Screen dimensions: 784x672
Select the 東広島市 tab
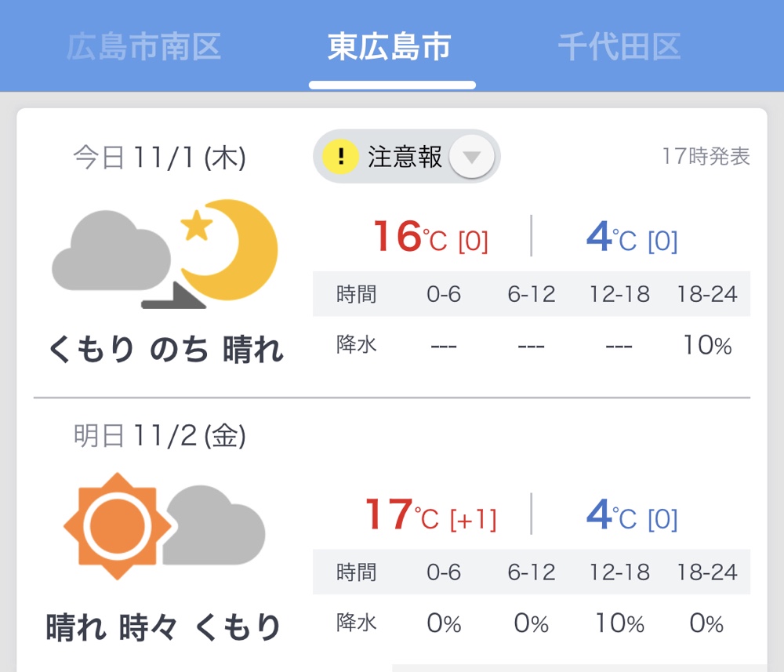tap(390, 47)
